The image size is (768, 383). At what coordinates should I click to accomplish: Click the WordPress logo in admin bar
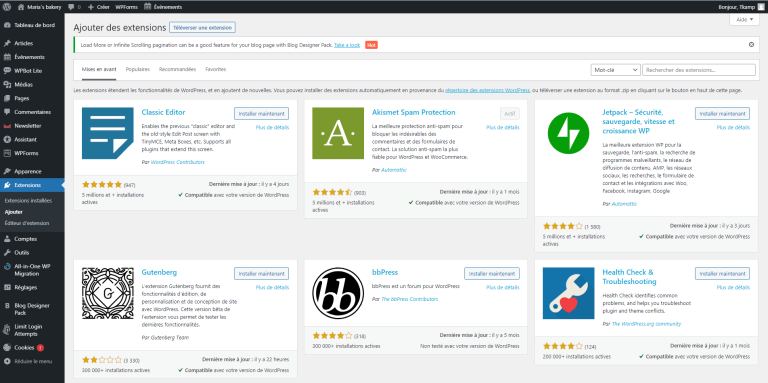pyautogui.click(x=6, y=7)
